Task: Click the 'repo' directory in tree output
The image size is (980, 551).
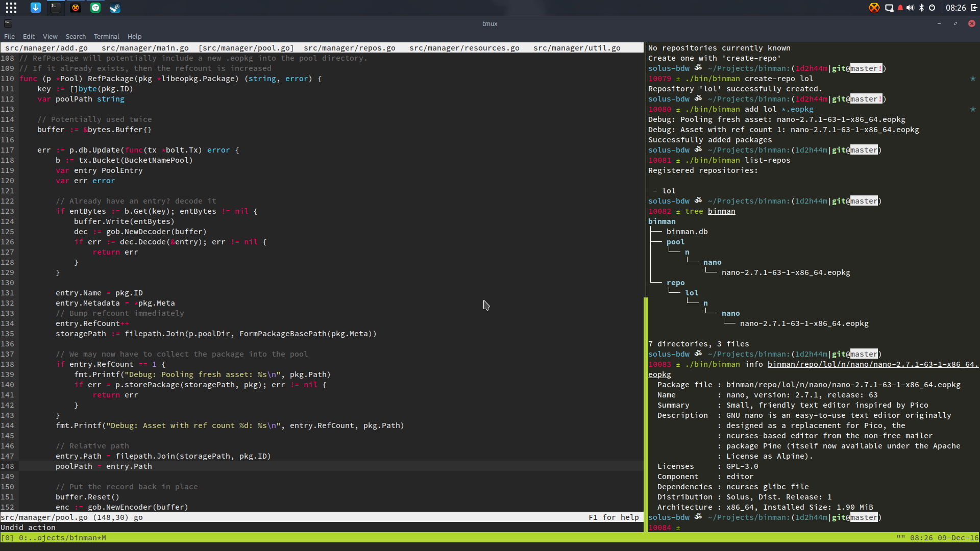Action: (675, 283)
